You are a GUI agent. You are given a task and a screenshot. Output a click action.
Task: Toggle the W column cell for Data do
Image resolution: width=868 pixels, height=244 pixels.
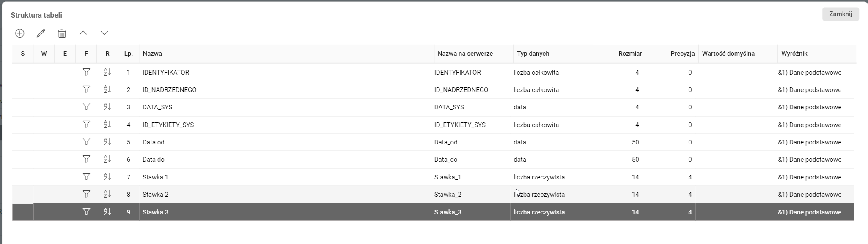pyautogui.click(x=44, y=160)
